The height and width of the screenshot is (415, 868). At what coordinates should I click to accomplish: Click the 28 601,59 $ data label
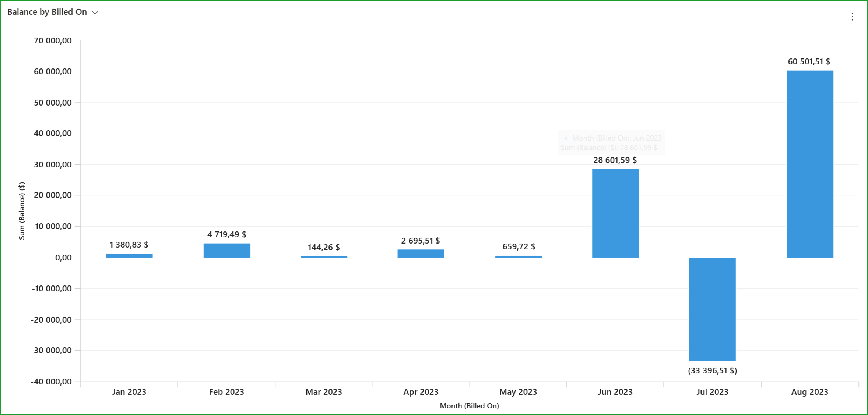coord(615,160)
